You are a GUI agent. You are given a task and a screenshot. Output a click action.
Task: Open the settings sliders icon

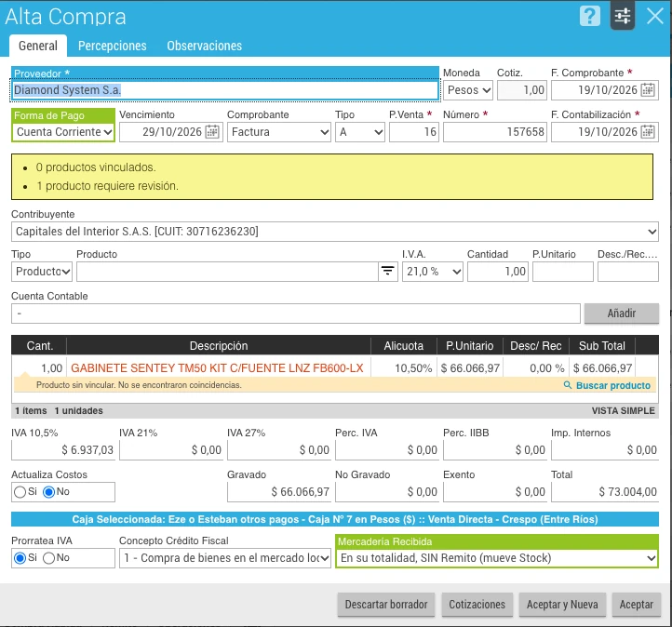(x=623, y=16)
